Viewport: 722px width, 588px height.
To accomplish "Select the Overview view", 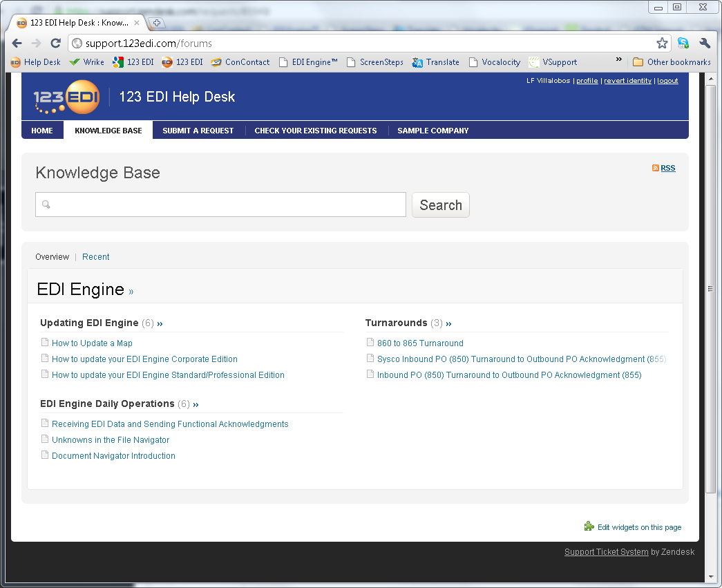I will [x=52, y=257].
